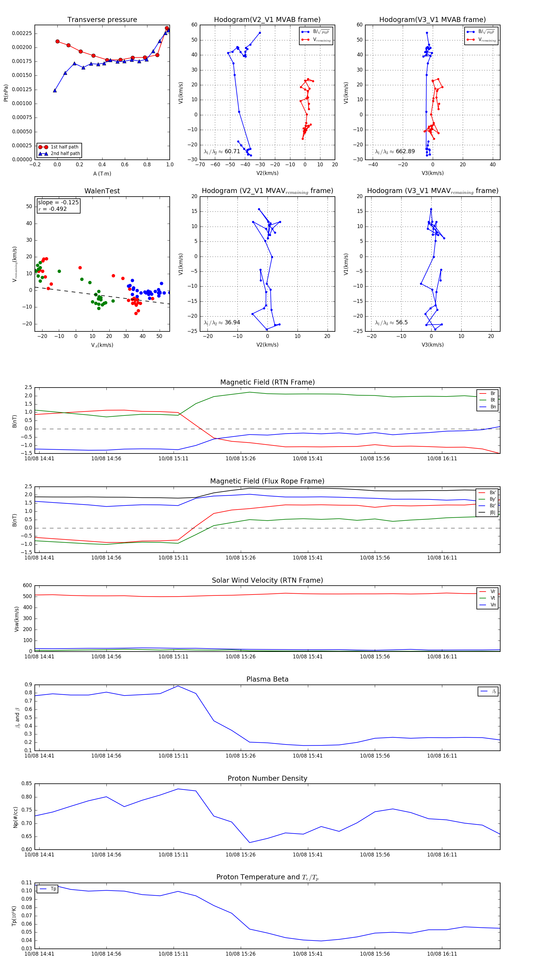Screen dimensions: 535x980
Task: Click the eigenvalue ratio '36.94' annotation
Action: tap(222, 323)
